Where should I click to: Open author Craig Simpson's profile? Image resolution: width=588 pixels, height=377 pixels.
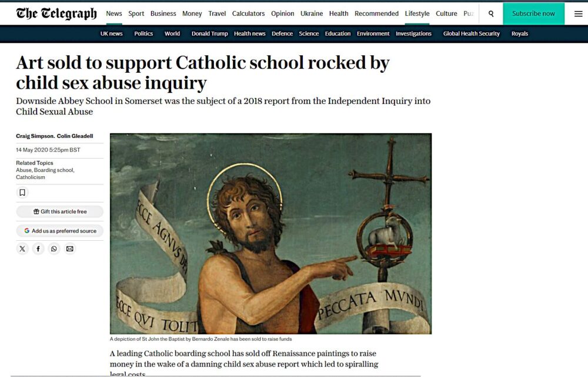pos(35,136)
